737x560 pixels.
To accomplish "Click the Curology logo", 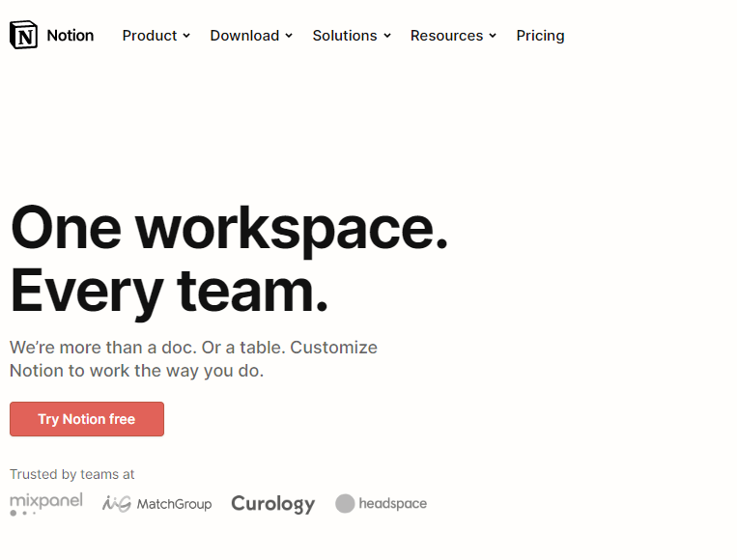I will [273, 504].
